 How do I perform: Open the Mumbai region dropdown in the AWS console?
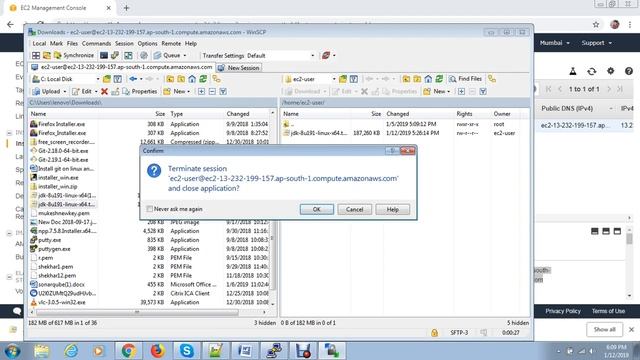tap(554, 43)
